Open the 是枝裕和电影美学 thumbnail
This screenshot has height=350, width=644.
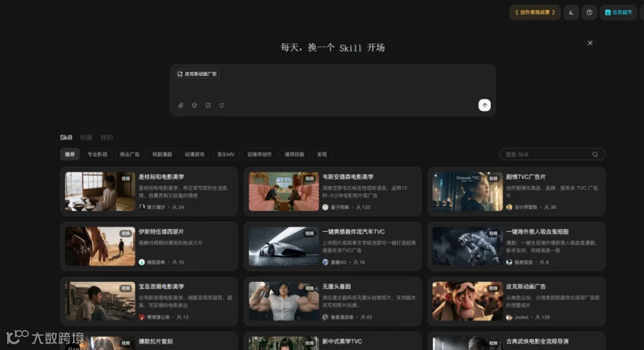(99, 191)
